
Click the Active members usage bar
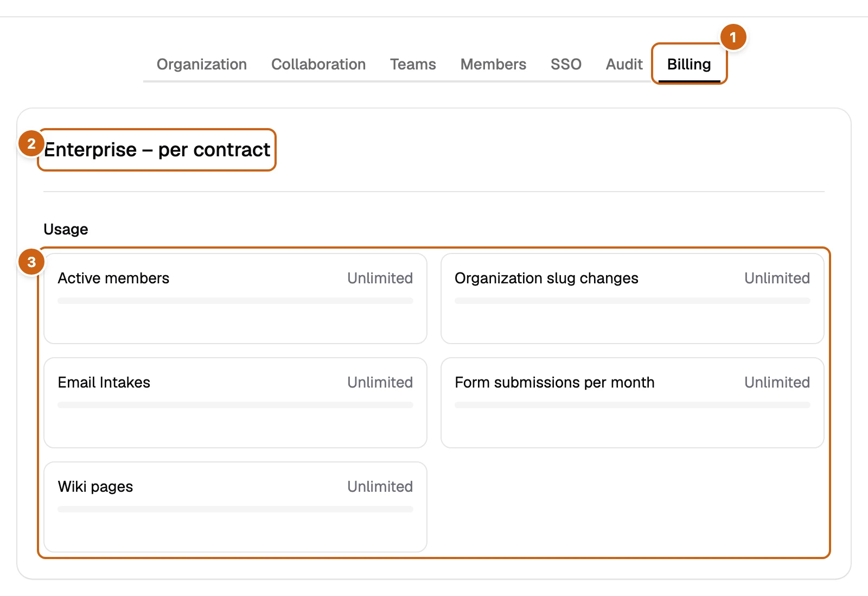[235, 301]
